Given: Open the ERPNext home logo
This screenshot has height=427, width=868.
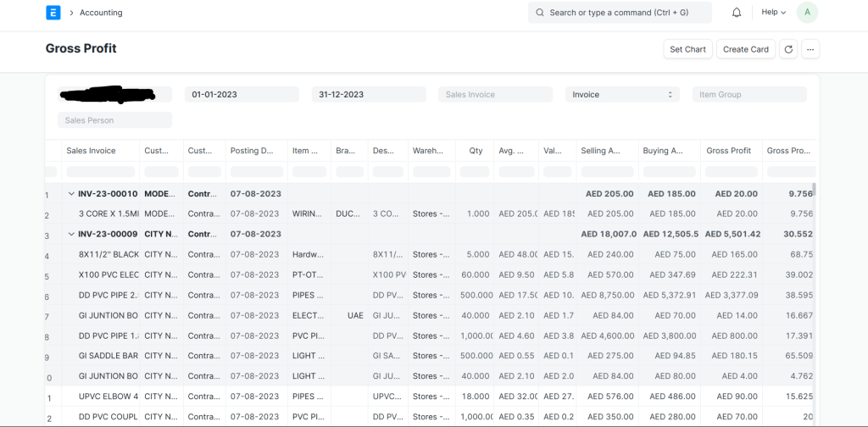Looking at the screenshot, I should (53, 13).
